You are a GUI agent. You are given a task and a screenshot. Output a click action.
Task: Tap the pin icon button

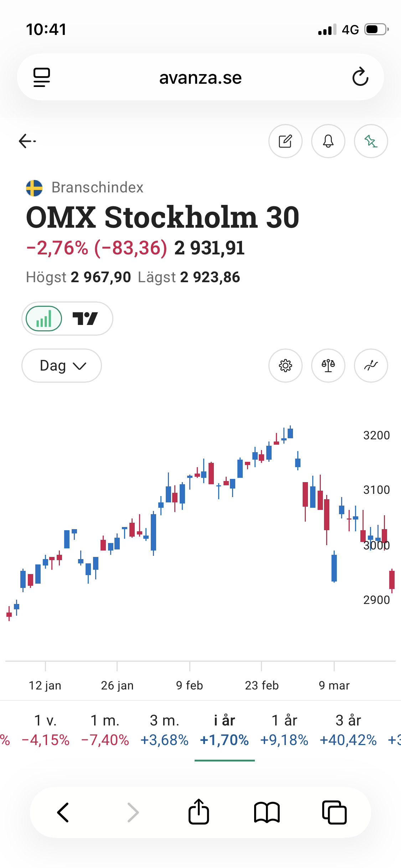pyautogui.click(x=371, y=141)
